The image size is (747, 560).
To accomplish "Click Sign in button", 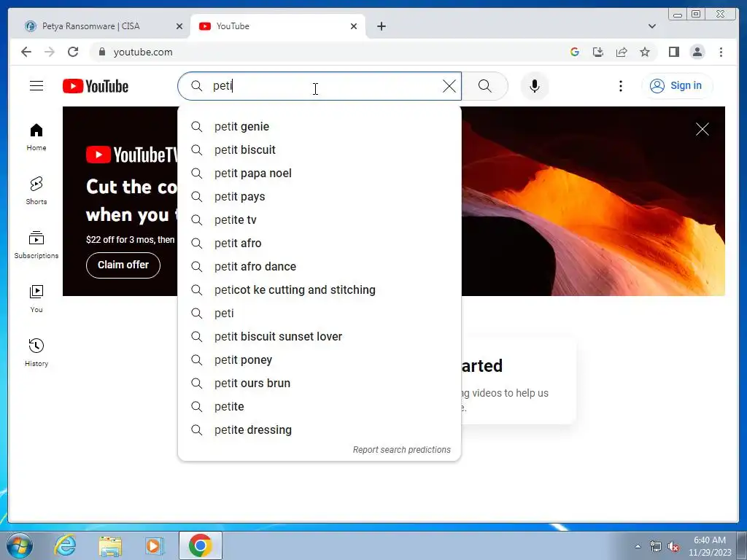I will click(x=677, y=86).
